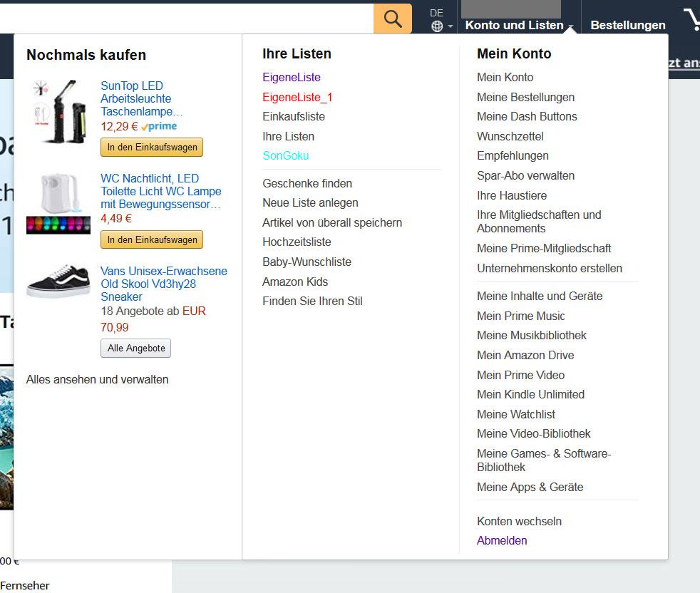The image size is (700, 593).
Task: Open Alles ansehen und verwalten
Action: click(x=98, y=379)
